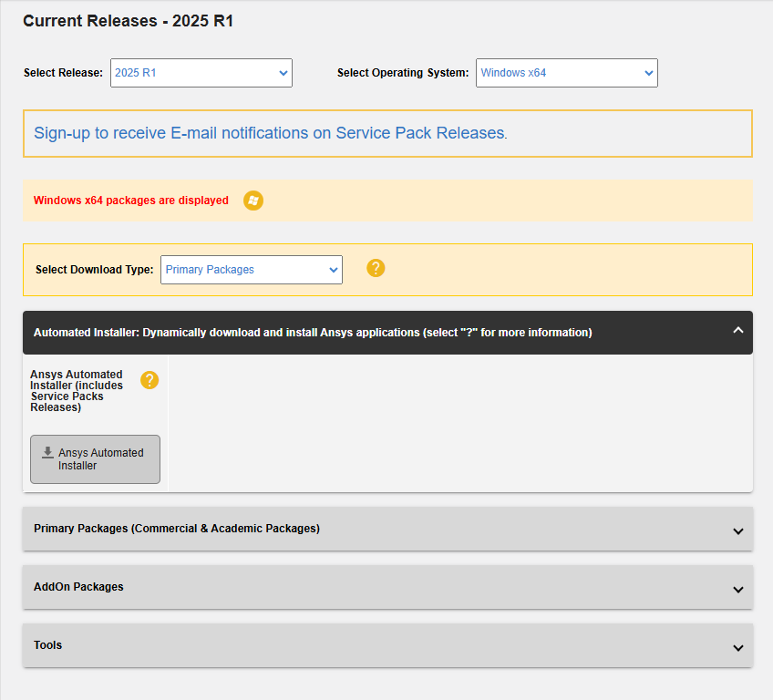Image resolution: width=773 pixels, height=700 pixels.
Task: Click the chevron on the Primary Packages row
Action: [738, 531]
